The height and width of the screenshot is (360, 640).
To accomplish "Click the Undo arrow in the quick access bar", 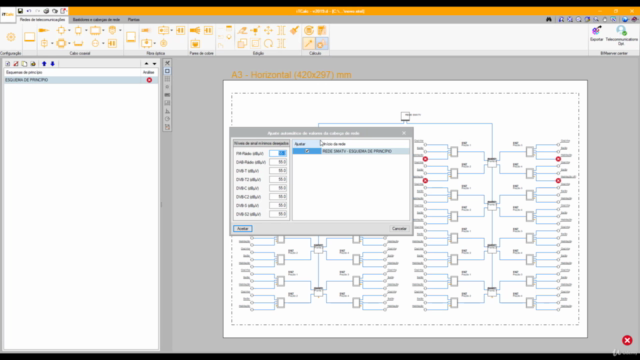I will pos(29,11).
